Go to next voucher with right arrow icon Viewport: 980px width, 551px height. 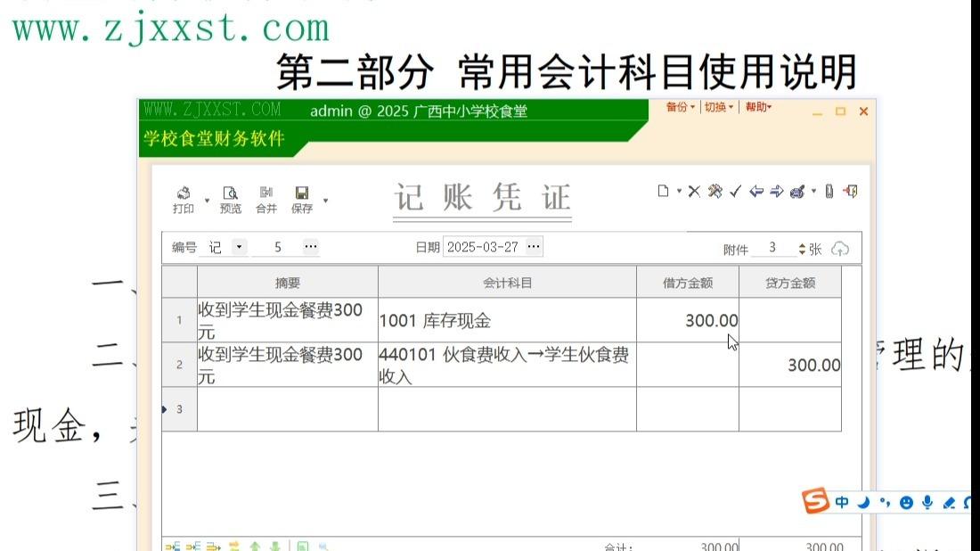click(776, 191)
